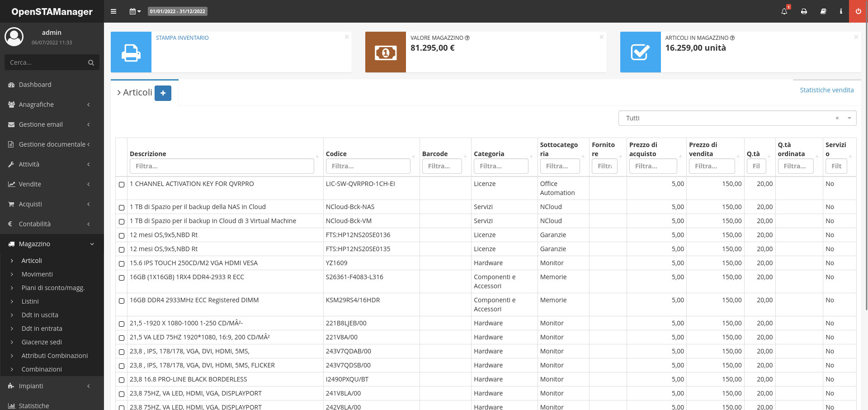Click the Descrizione filter input field
Viewport: 868px width, 410px height.
pyautogui.click(x=222, y=166)
